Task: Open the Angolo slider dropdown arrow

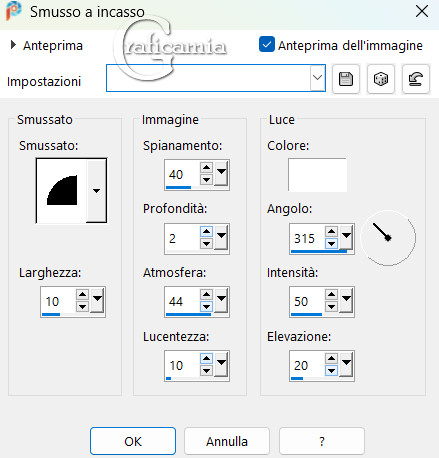Action: click(x=346, y=236)
